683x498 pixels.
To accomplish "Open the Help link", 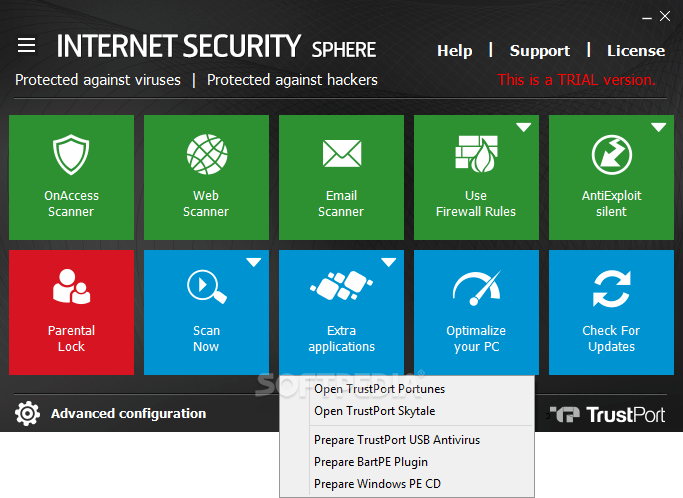I will pyautogui.click(x=455, y=51).
